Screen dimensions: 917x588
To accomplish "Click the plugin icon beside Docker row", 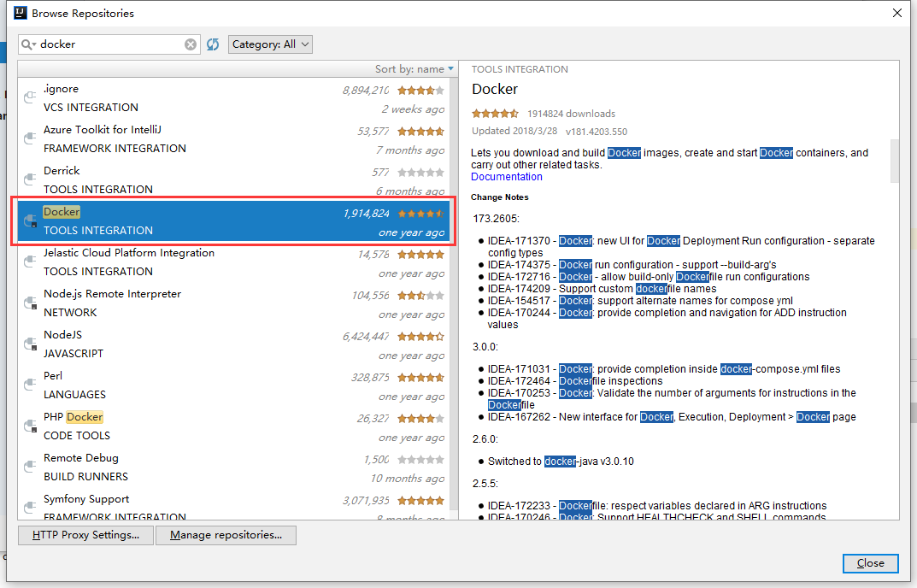I will [x=30, y=220].
